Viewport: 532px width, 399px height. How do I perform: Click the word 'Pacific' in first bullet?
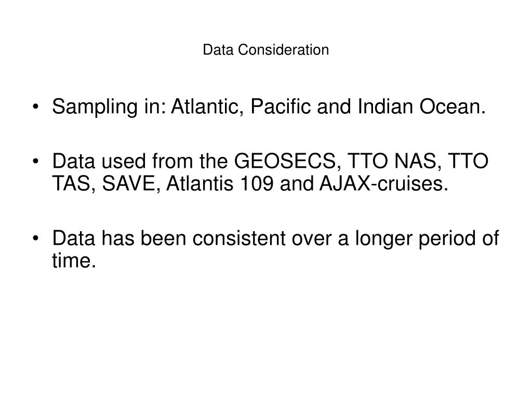click(281, 107)
